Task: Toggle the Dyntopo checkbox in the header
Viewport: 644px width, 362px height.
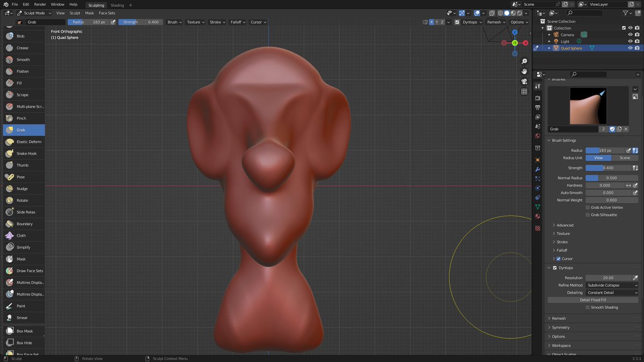Action: [x=458, y=22]
